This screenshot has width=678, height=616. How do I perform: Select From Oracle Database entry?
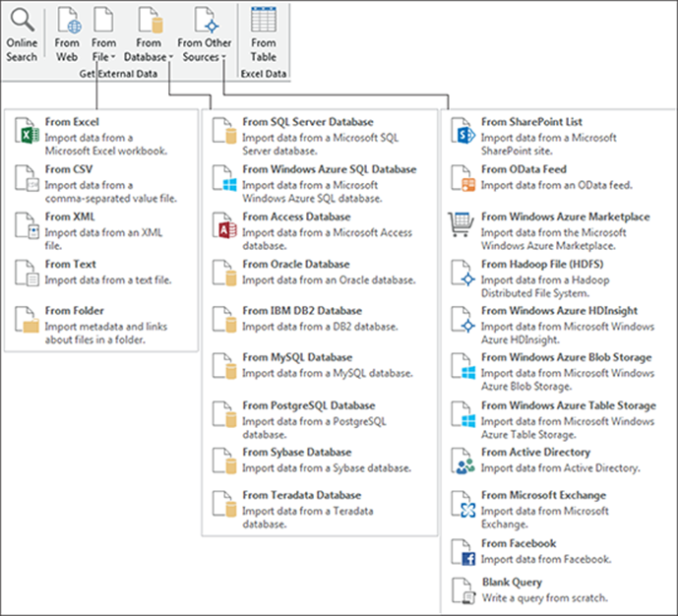(319, 273)
